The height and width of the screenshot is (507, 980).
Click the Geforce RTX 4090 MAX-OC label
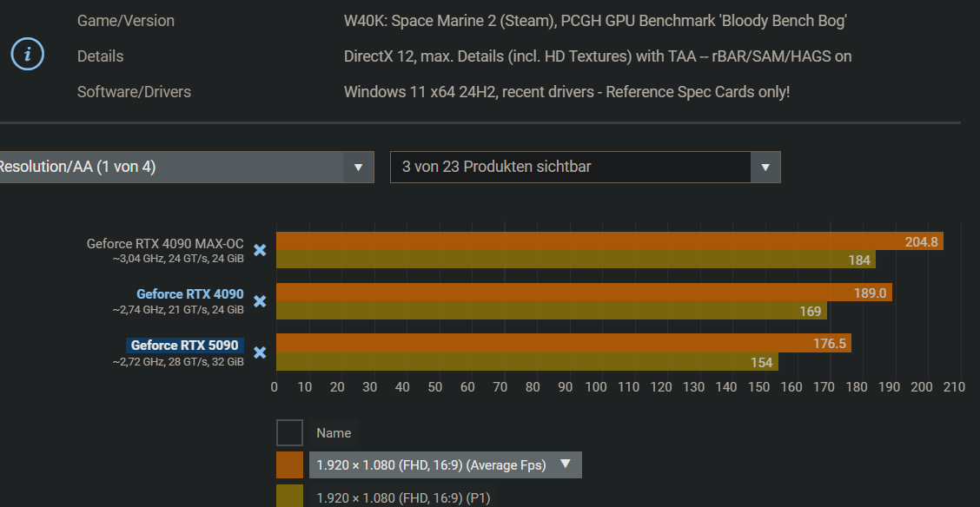(x=165, y=243)
